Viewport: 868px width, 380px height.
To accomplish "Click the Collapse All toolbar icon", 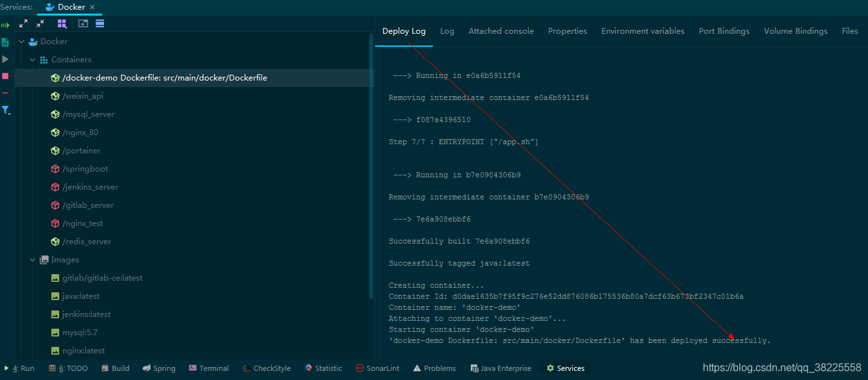I will coord(40,23).
